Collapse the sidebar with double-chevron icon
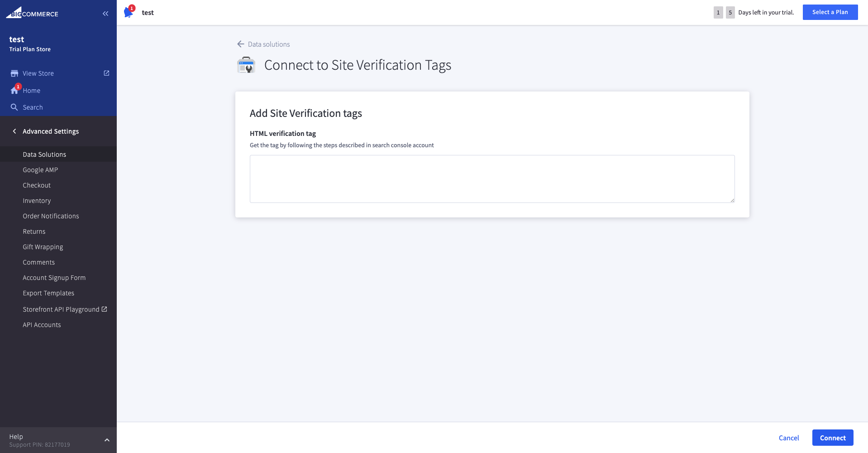The width and height of the screenshot is (868, 453). 105,14
